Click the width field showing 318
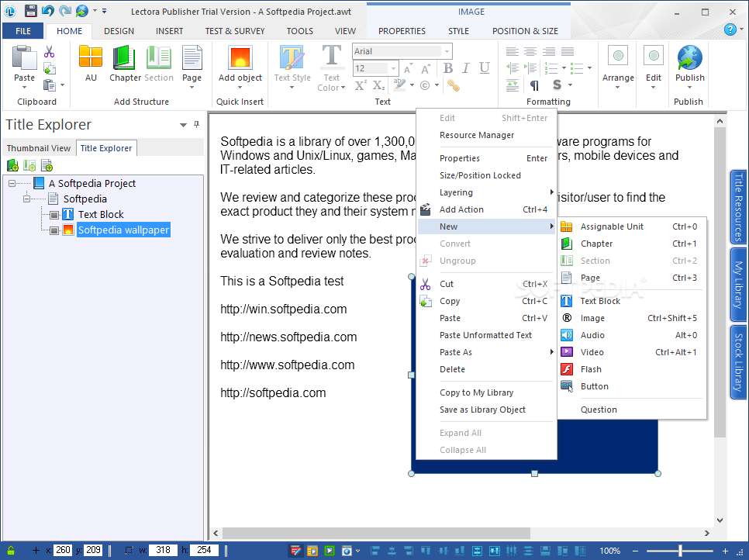Image resolution: width=749 pixels, height=560 pixels. pos(163,550)
